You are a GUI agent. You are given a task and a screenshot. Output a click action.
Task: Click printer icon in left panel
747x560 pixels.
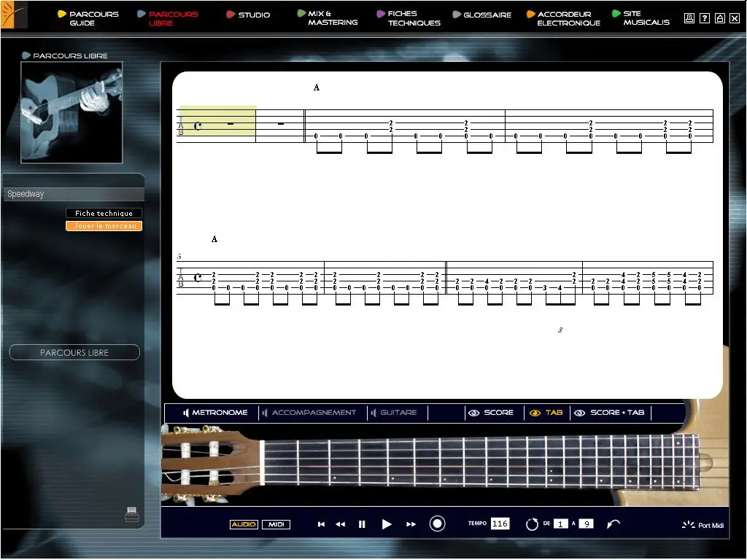pos(132,514)
